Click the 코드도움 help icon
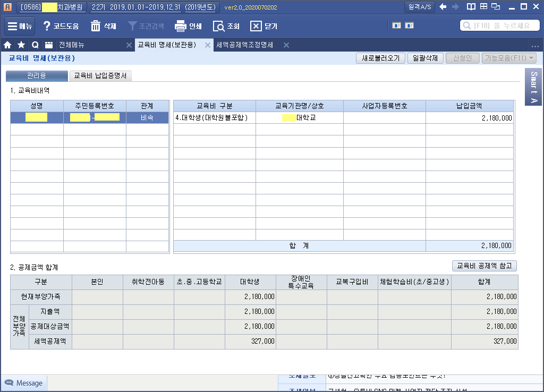 [47, 26]
